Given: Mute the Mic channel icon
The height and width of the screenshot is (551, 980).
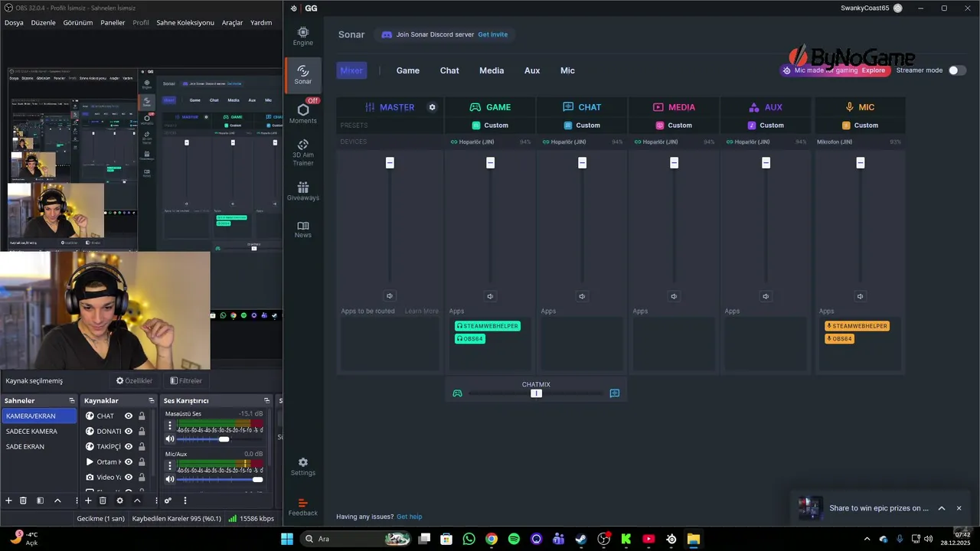Looking at the screenshot, I should click(x=861, y=296).
